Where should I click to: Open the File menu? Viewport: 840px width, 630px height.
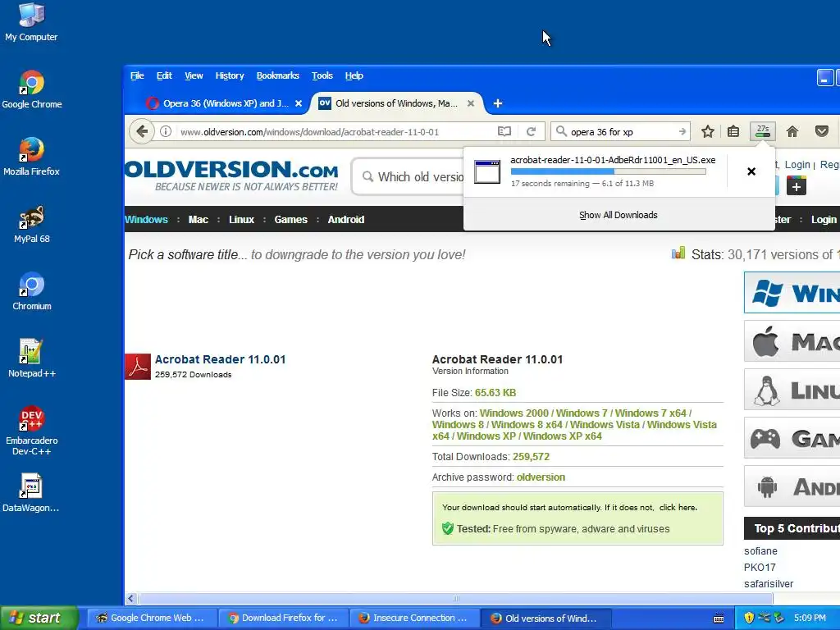tap(137, 75)
